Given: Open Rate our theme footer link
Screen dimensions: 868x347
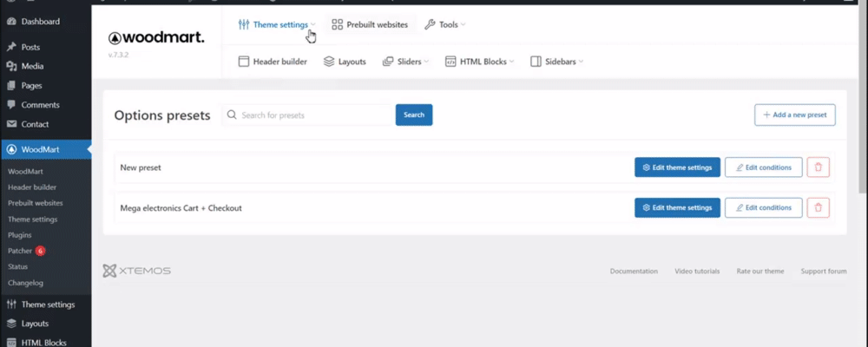Looking at the screenshot, I should coord(760,272).
